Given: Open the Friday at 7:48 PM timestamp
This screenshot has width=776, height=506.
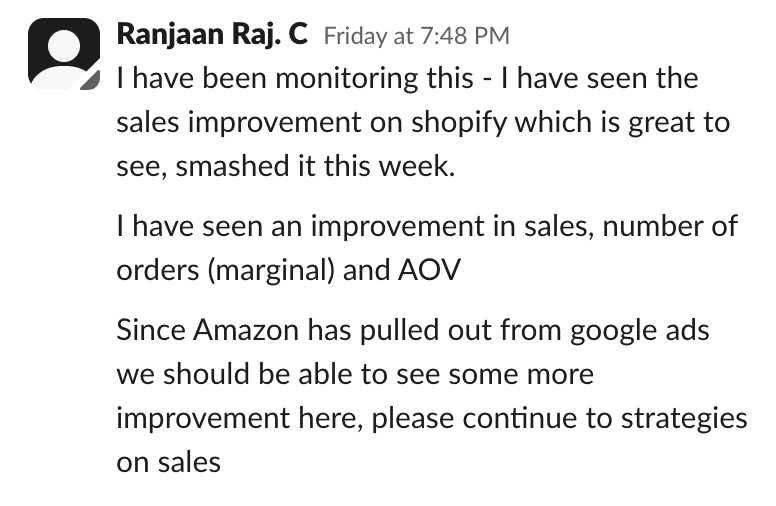Looking at the screenshot, I should (417, 36).
